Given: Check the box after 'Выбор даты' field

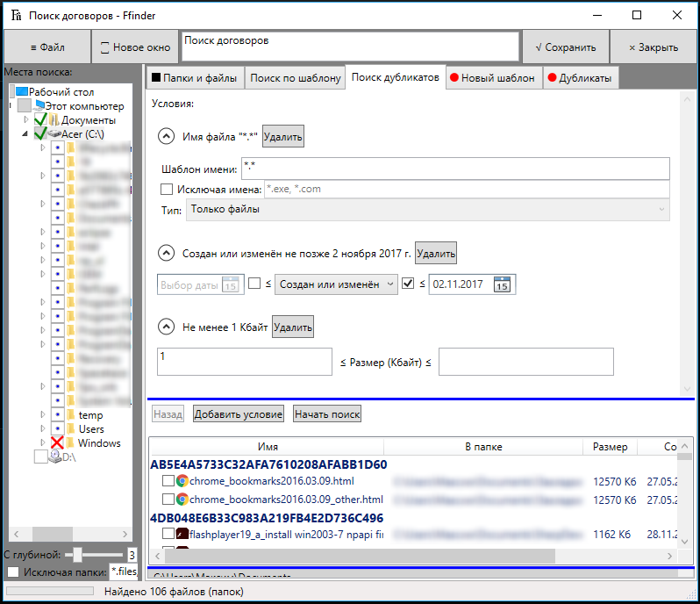Looking at the screenshot, I should click(x=254, y=284).
